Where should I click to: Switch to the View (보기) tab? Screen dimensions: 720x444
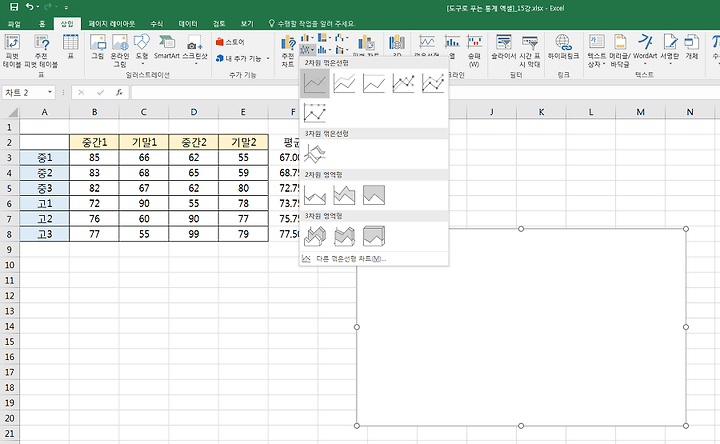[247, 23]
